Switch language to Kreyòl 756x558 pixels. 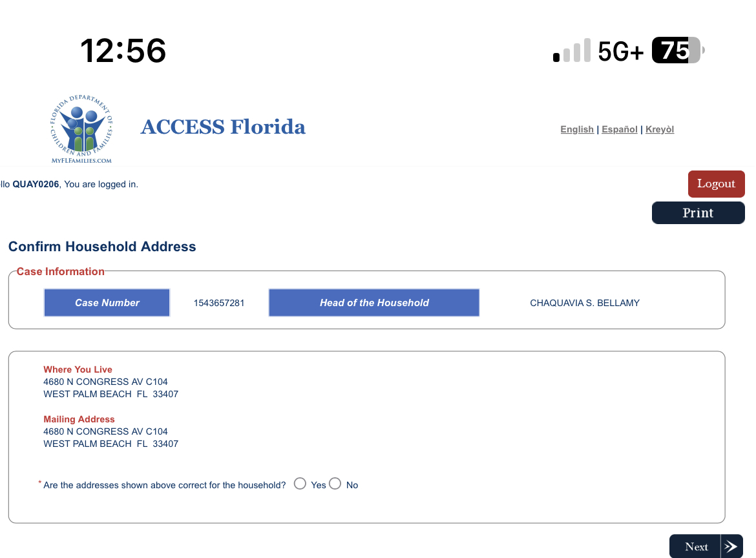660,129
